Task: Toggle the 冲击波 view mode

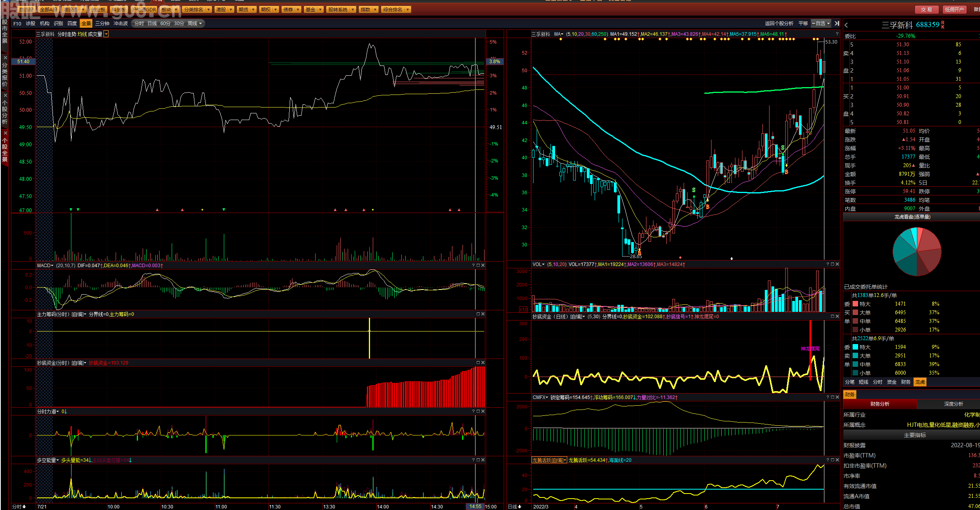Action: [121, 24]
